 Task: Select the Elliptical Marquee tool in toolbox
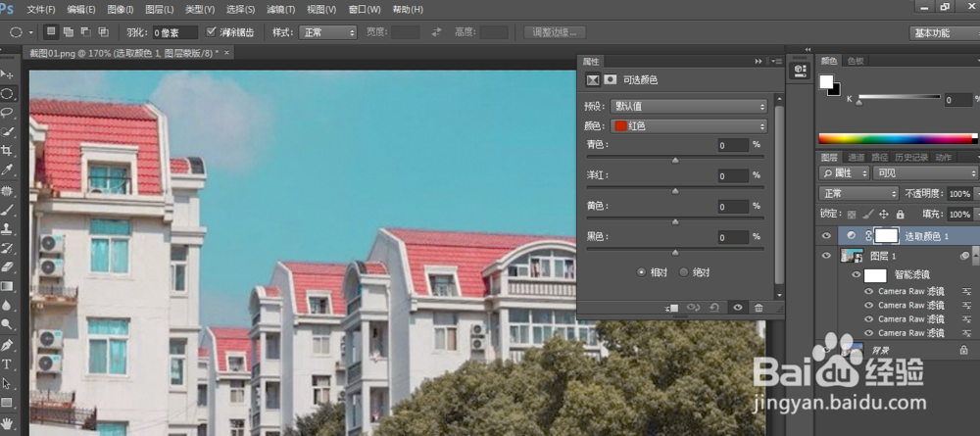(x=8, y=94)
